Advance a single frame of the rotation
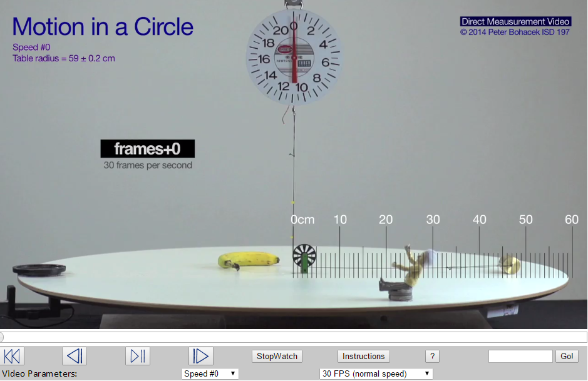The height and width of the screenshot is (381, 588). (x=137, y=356)
